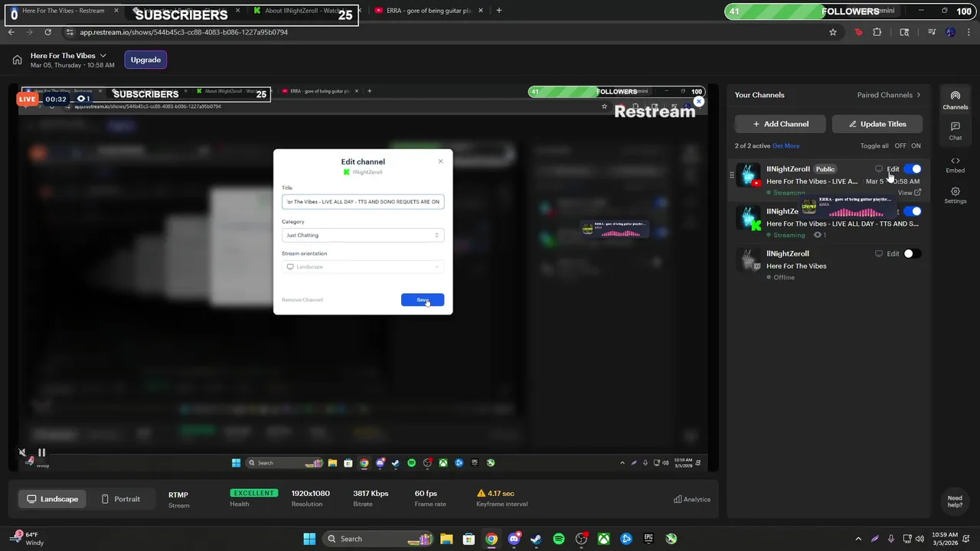
Task: Click the purple Upgrade button
Action: [145, 60]
